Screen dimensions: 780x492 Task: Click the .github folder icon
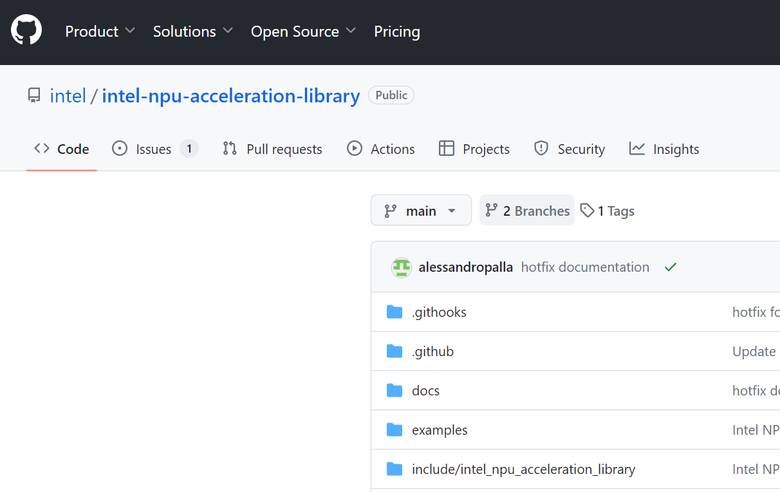[x=394, y=351]
